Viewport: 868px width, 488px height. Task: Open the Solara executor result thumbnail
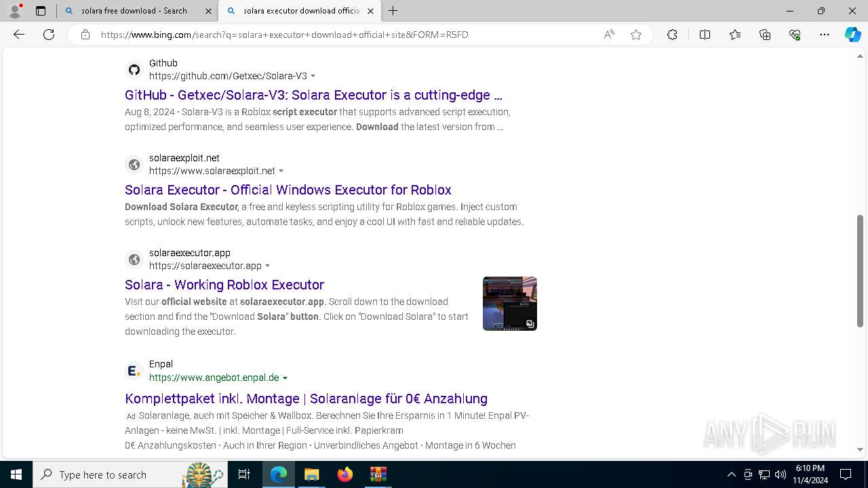tap(510, 304)
